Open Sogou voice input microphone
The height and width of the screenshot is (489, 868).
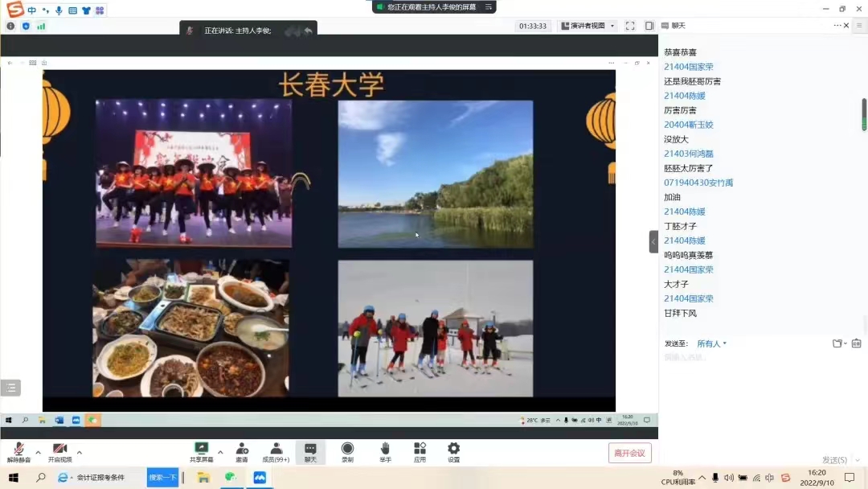(x=59, y=10)
